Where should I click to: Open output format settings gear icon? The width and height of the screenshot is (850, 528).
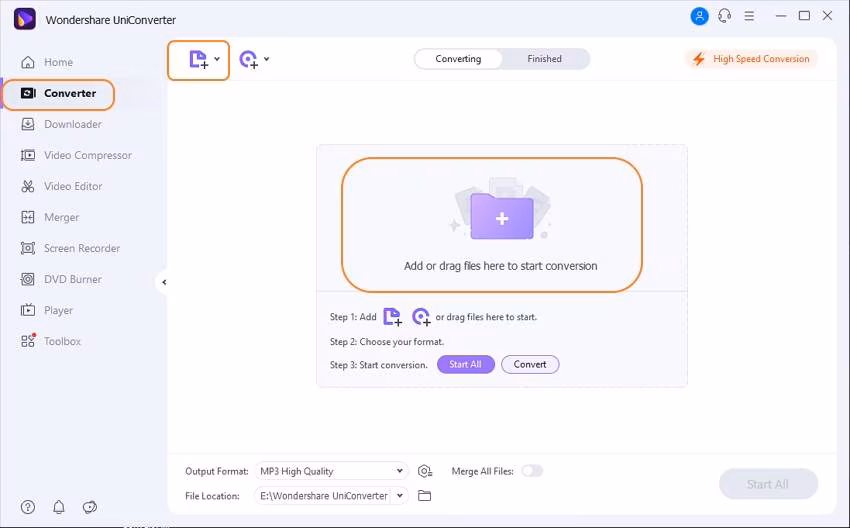click(425, 471)
